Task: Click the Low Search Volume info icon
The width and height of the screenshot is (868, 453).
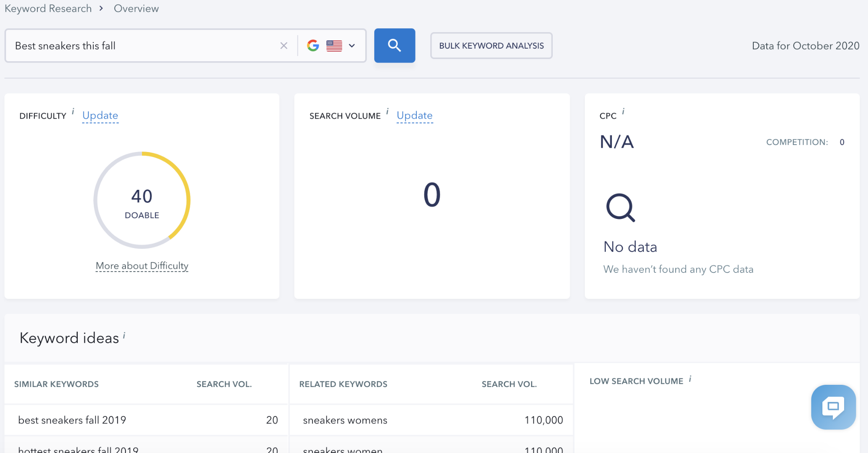Action: 690,379
